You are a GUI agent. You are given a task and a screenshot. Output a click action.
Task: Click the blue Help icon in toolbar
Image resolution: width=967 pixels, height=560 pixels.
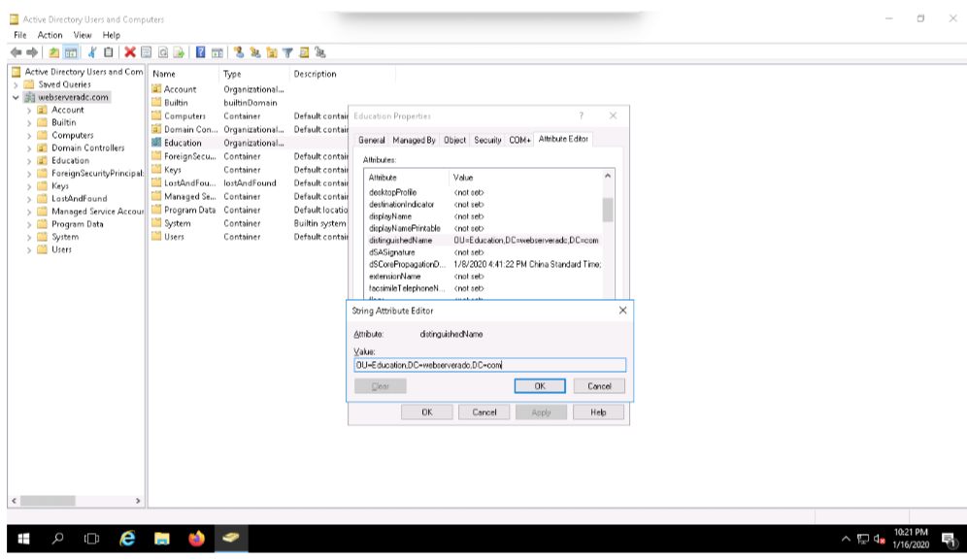click(200, 51)
